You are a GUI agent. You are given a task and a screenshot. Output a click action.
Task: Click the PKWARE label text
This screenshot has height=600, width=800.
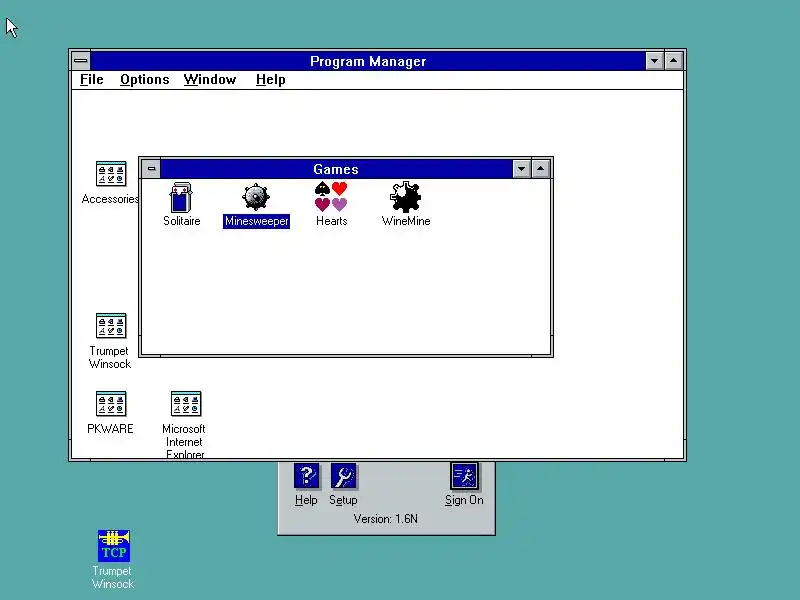[110, 429]
